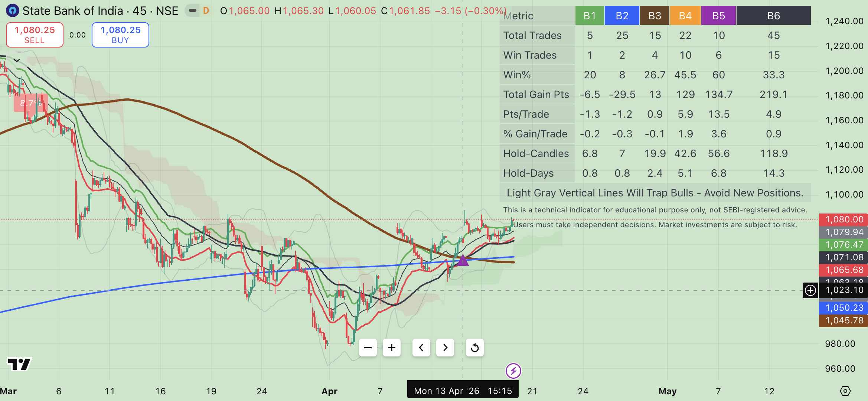Click the gray 1,079.94 price label
Viewport: 868px width, 401px height.
[x=843, y=232]
